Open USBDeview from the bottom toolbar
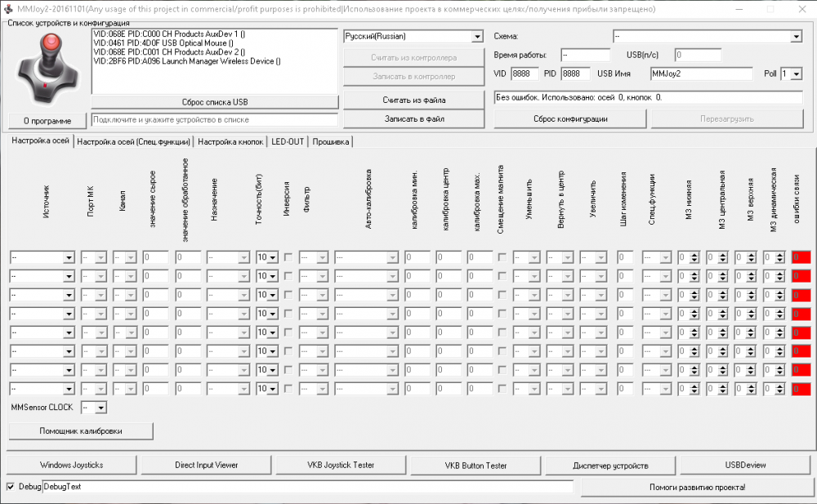The image size is (817, 504). tap(744, 464)
